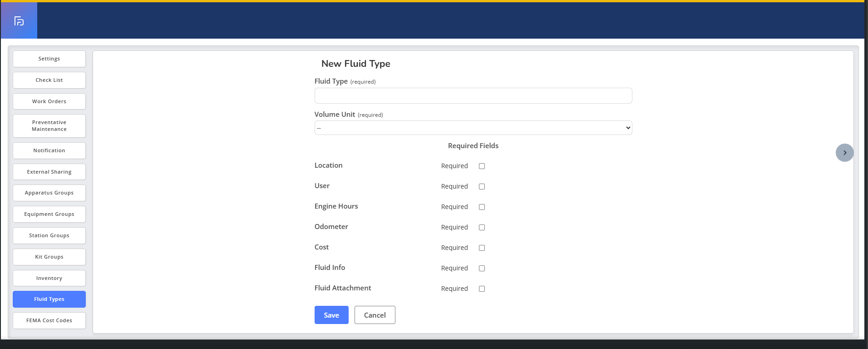Enable Fluid Info required checkbox
This screenshot has height=349, width=868.
[x=482, y=269]
